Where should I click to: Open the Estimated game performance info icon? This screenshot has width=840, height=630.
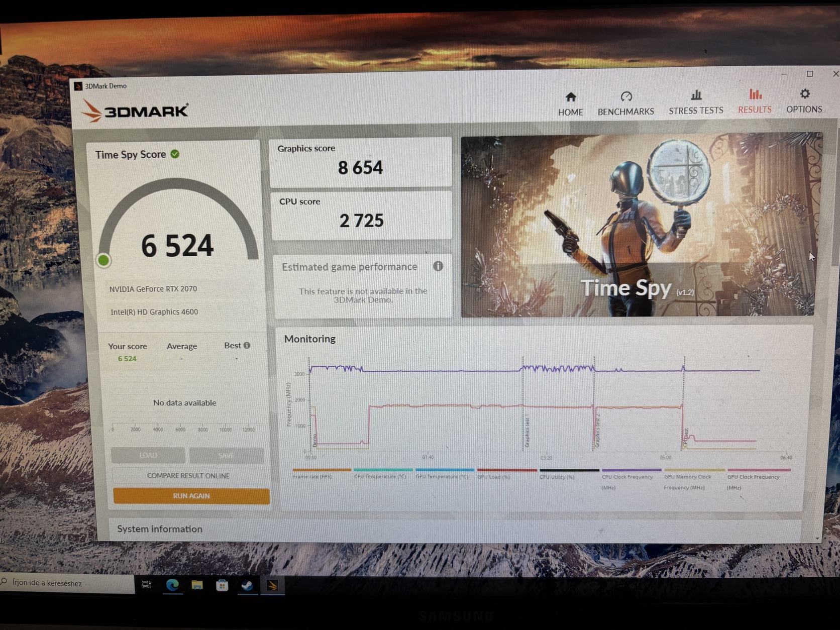coord(438,266)
